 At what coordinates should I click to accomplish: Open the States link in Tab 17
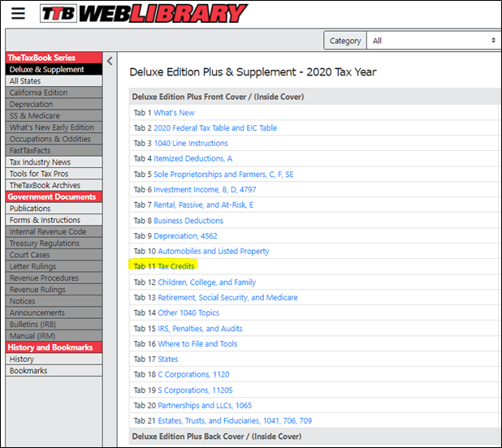pos(168,359)
